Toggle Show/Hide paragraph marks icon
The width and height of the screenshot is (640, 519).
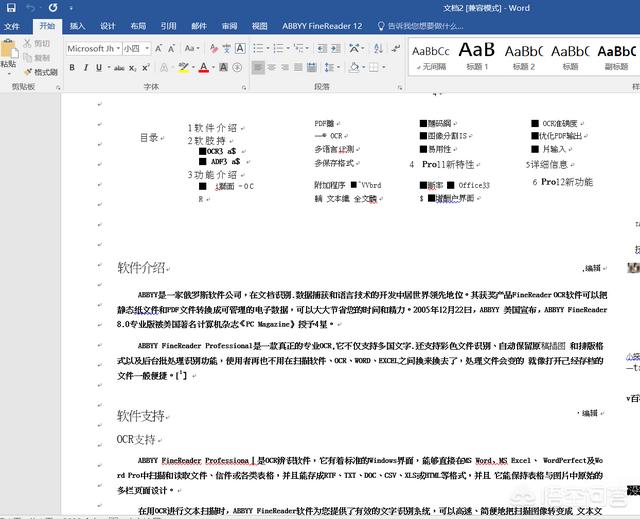pyautogui.click(x=396, y=49)
